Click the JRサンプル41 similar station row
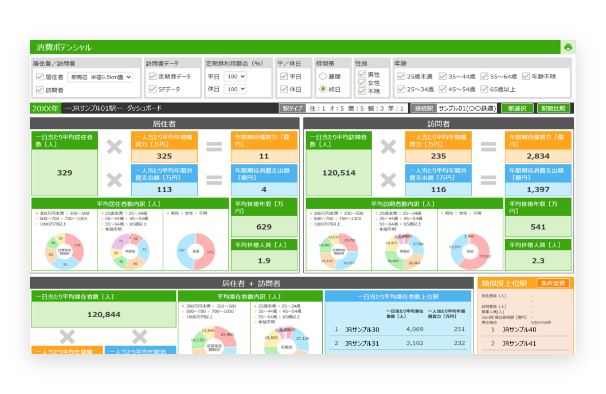The image size is (606, 394). coord(526,343)
